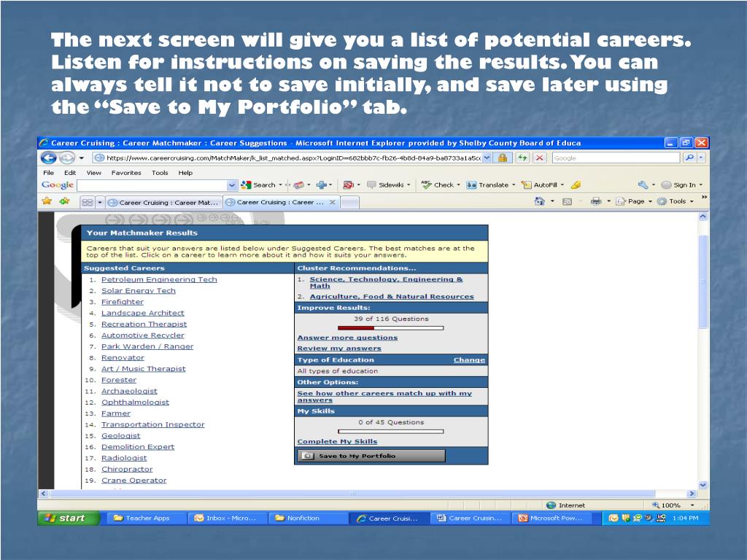Click the Save to My Portfolio button
This screenshot has height=560, width=747.
(x=371, y=456)
